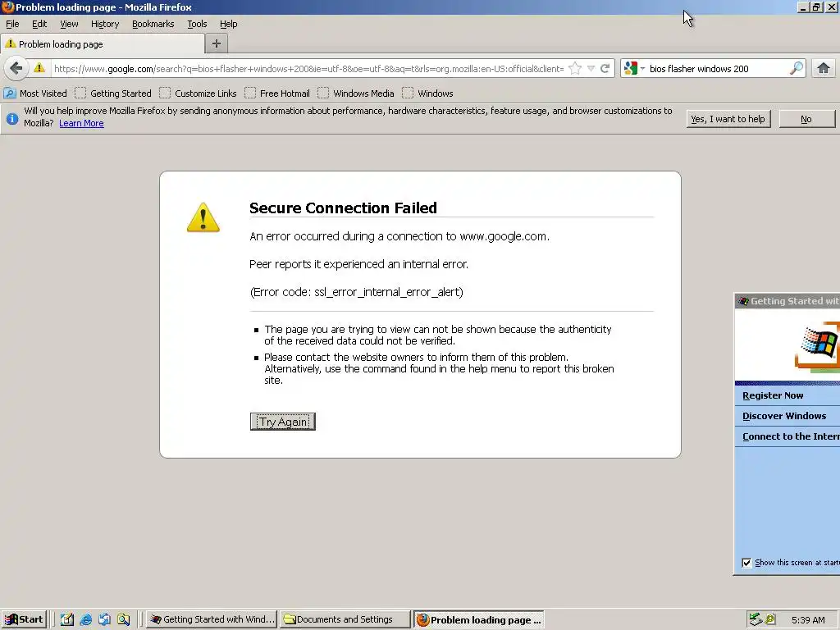This screenshot has height=630, width=840.
Task: Open the Getting Started bookmark
Action: coord(113,94)
